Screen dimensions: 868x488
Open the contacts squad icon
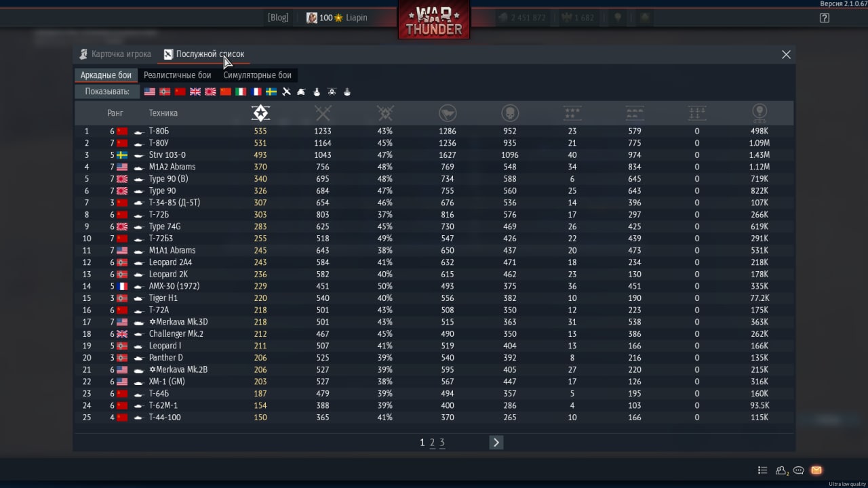(x=782, y=470)
